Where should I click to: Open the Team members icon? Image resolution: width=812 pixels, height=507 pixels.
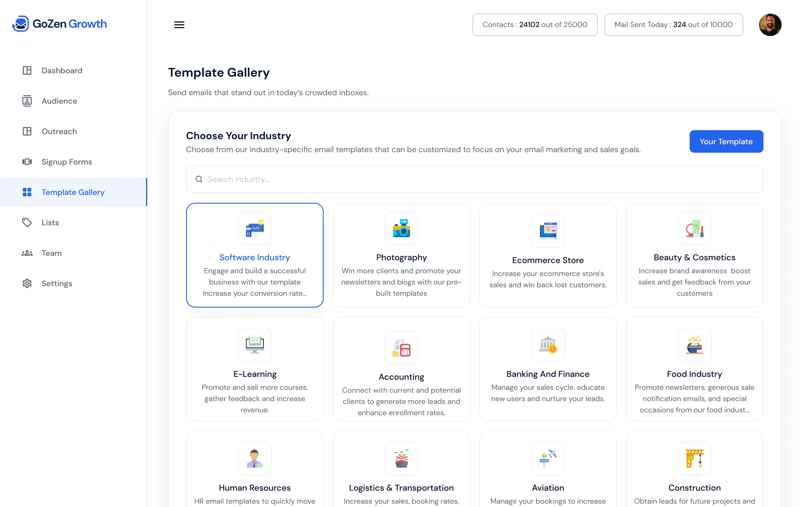(27, 253)
